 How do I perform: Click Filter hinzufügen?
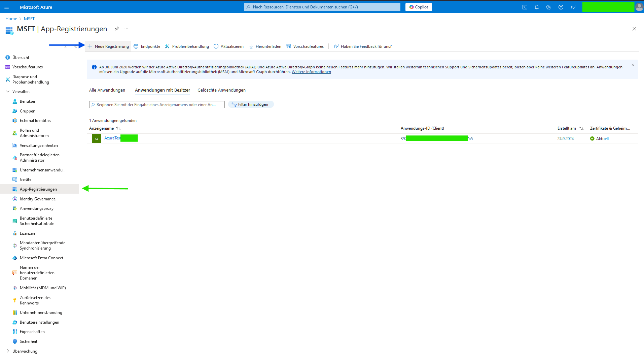[251, 104]
